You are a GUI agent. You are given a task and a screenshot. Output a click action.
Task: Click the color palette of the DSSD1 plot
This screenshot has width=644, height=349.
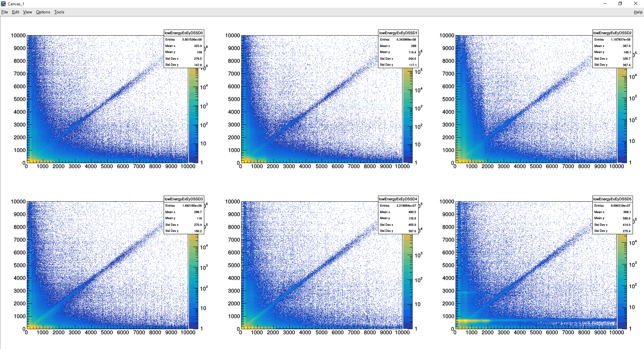[x=408, y=115]
